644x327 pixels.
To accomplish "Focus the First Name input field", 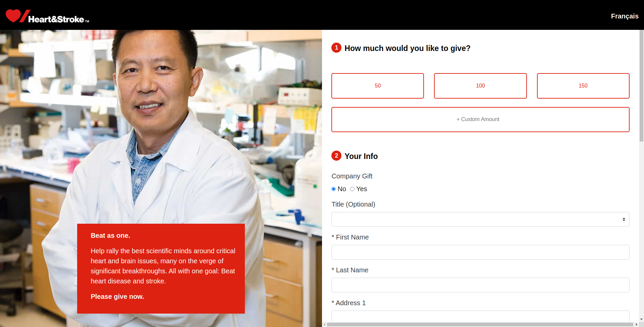I will tap(480, 252).
